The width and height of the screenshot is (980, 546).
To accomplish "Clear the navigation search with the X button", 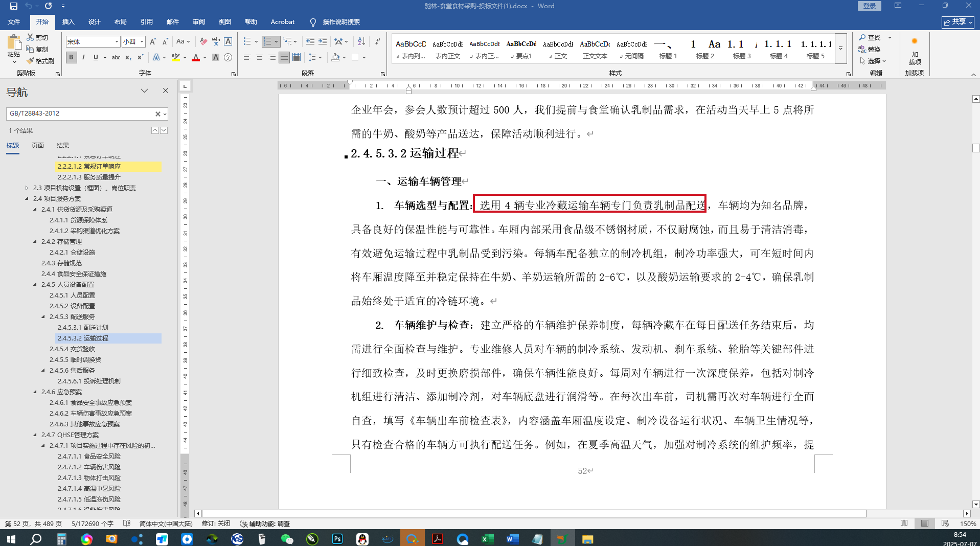I will (157, 113).
